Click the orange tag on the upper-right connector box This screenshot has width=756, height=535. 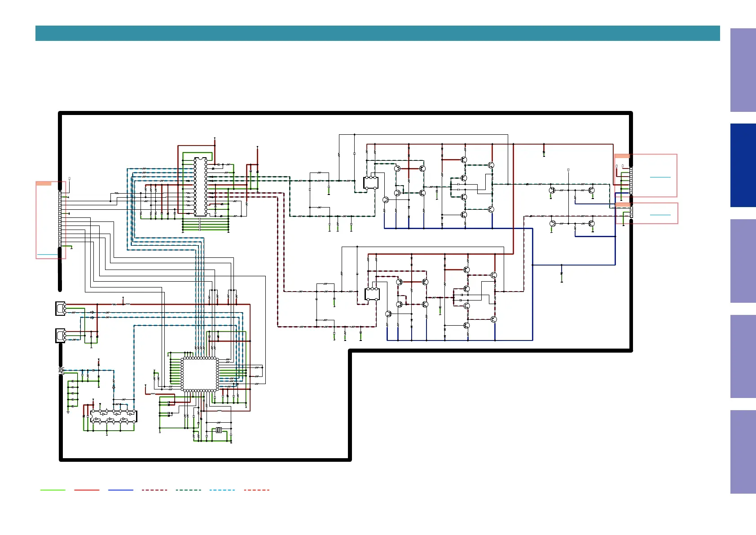(x=622, y=156)
